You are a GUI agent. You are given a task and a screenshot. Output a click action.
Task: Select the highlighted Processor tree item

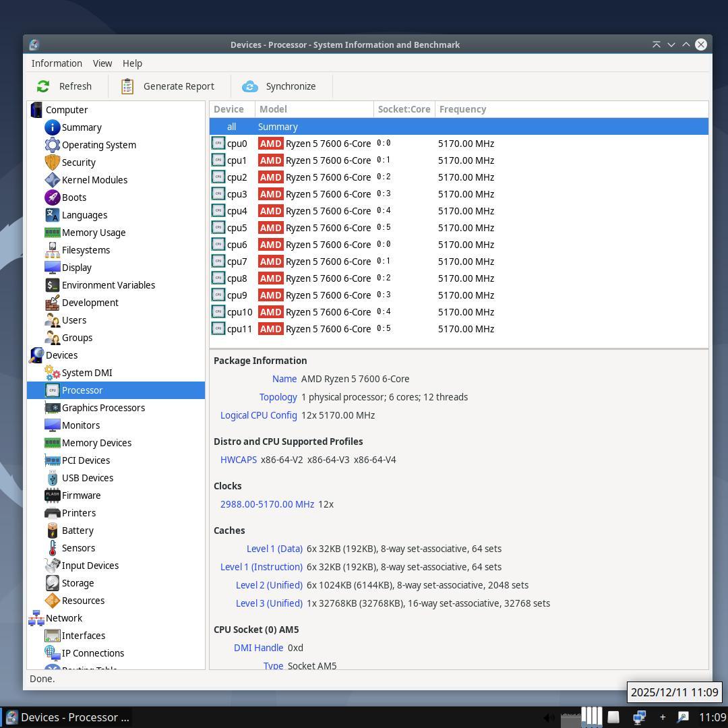116,390
